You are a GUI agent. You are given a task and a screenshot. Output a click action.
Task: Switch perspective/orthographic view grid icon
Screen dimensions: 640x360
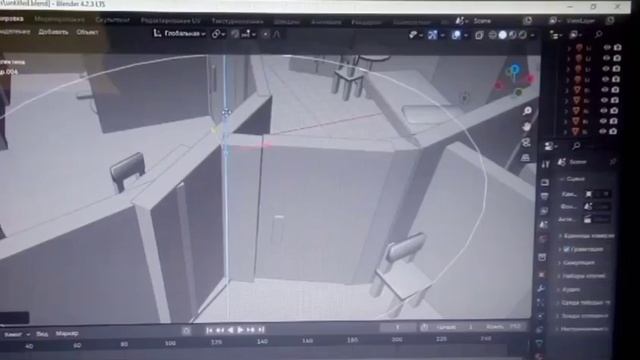[x=525, y=157]
